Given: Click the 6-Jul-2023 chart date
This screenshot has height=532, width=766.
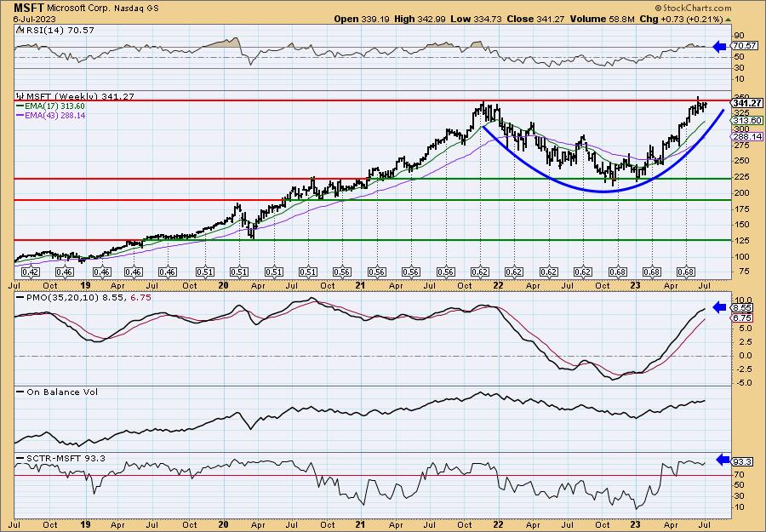Looking at the screenshot, I should point(35,20).
